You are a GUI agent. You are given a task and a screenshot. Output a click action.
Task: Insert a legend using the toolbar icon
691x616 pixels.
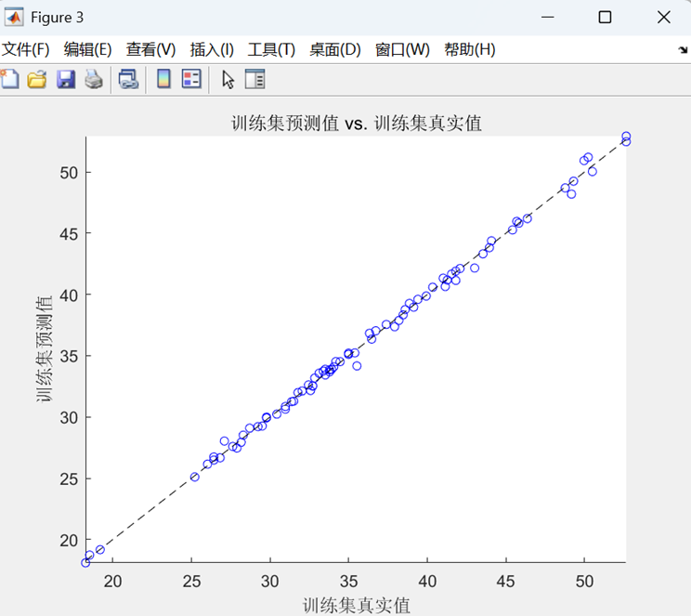click(191, 79)
